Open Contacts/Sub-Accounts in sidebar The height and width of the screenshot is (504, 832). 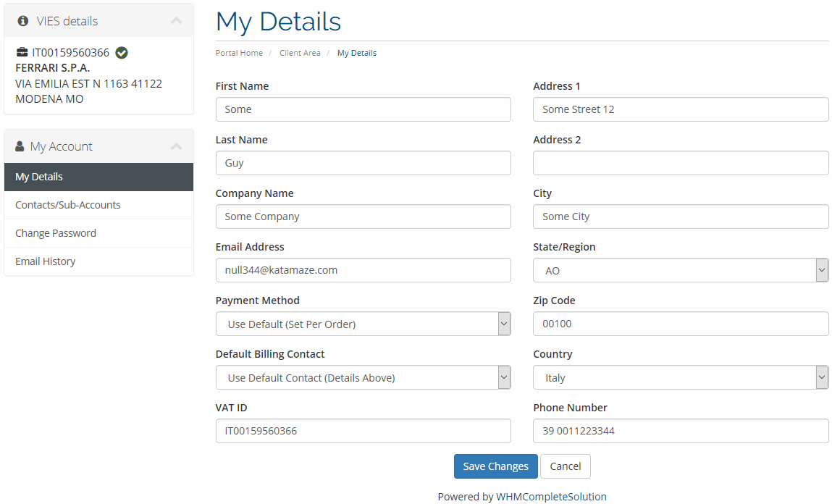[x=98, y=205]
